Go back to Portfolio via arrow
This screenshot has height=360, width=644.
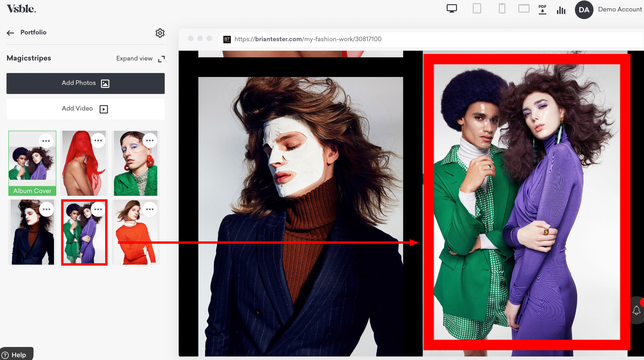[x=10, y=33]
